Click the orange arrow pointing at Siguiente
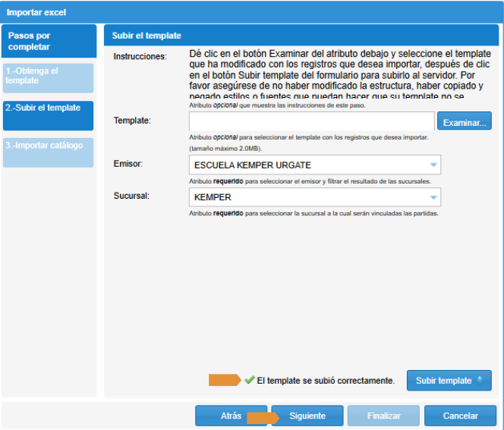504x430 pixels. tap(261, 416)
